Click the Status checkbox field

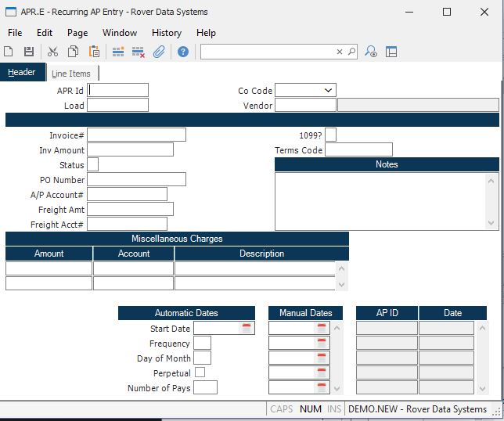click(92, 164)
